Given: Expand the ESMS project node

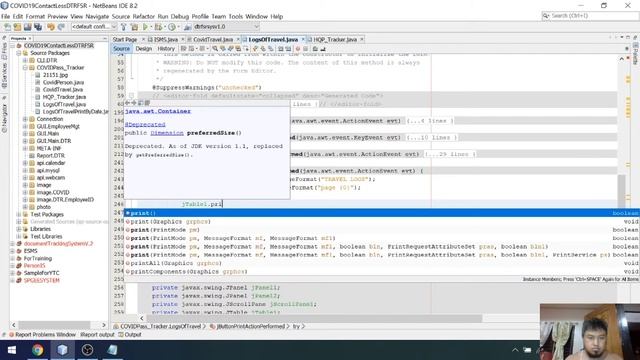Looking at the screenshot, I should 13,251.
